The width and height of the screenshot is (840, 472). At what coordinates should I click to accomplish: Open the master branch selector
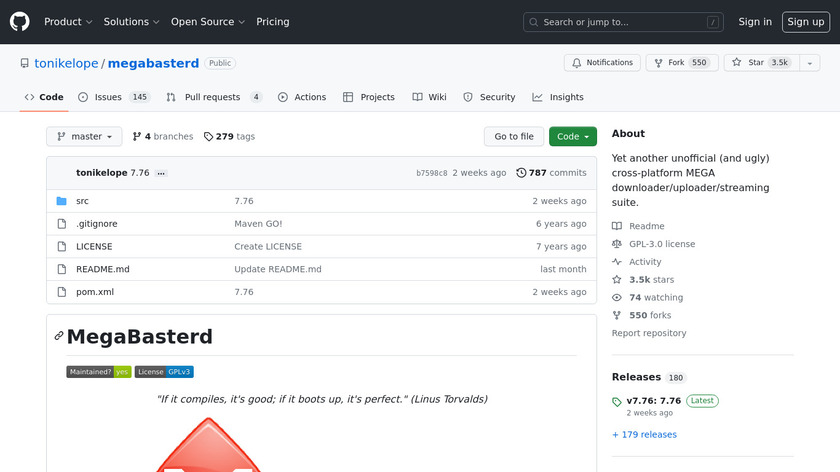(84, 137)
